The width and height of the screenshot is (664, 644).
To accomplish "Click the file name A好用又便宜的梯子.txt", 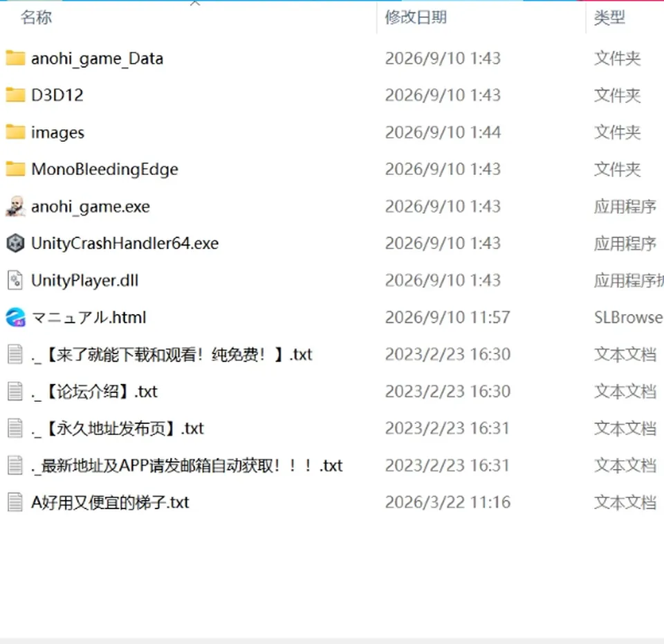I will click(110, 503).
